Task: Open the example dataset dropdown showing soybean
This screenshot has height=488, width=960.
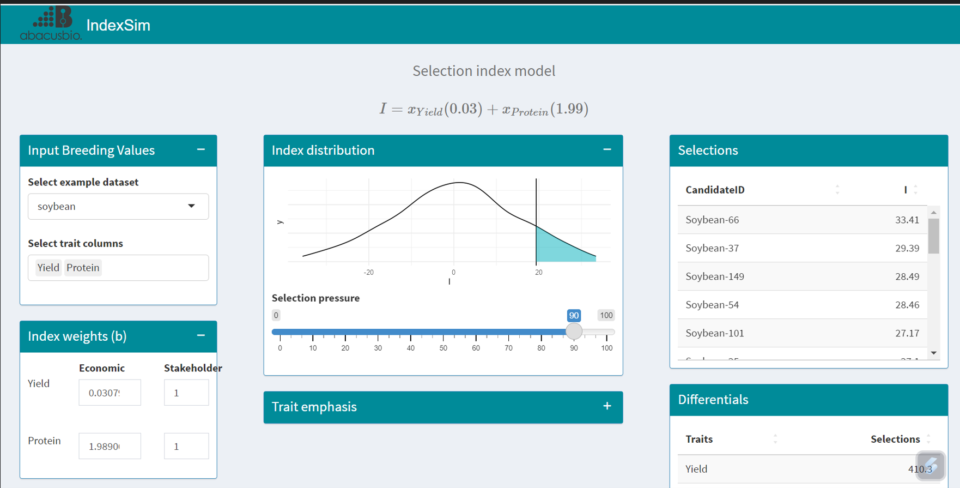Action: coord(118,207)
